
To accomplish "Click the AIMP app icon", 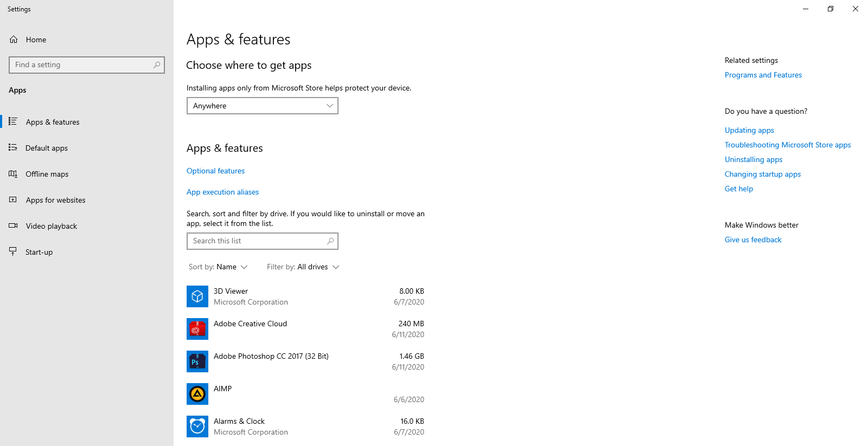I will tap(197, 394).
